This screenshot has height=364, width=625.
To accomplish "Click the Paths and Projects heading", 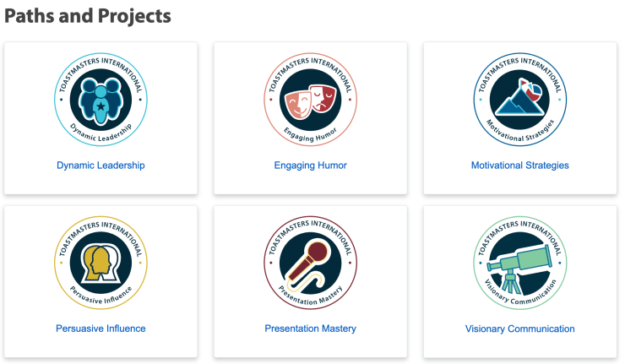I will 88,16.
